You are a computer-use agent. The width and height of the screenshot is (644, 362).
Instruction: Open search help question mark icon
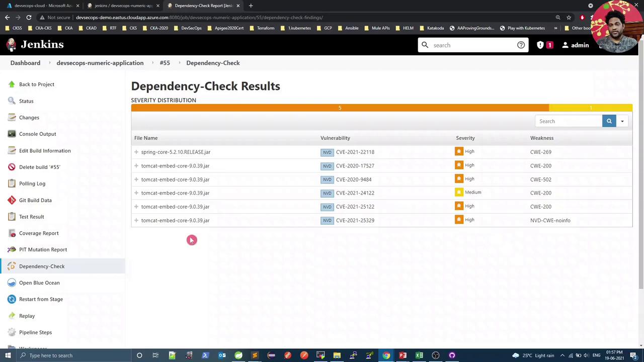[x=521, y=45]
